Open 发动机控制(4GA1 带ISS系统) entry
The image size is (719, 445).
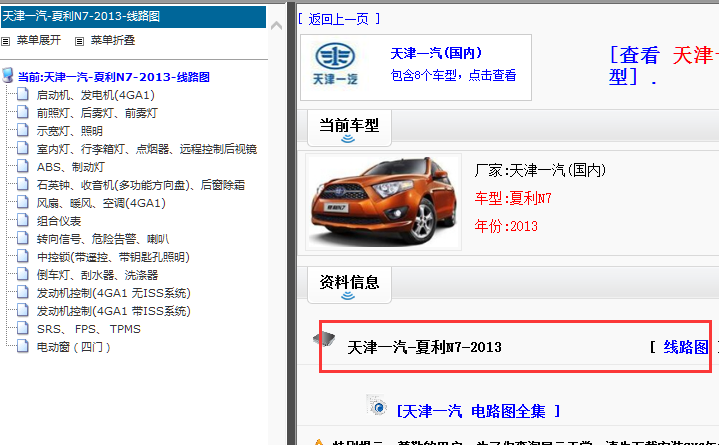pyautogui.click(x=114, y=311)
